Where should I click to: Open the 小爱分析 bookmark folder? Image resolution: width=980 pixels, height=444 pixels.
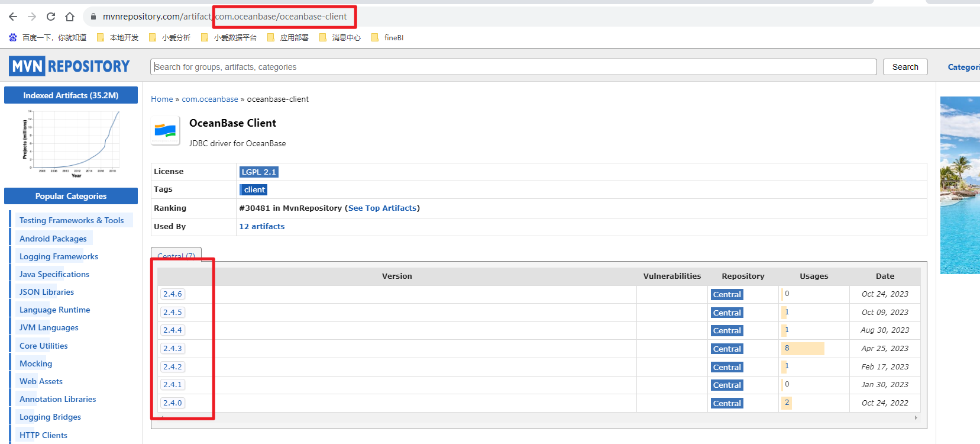(x=170, y=37)
